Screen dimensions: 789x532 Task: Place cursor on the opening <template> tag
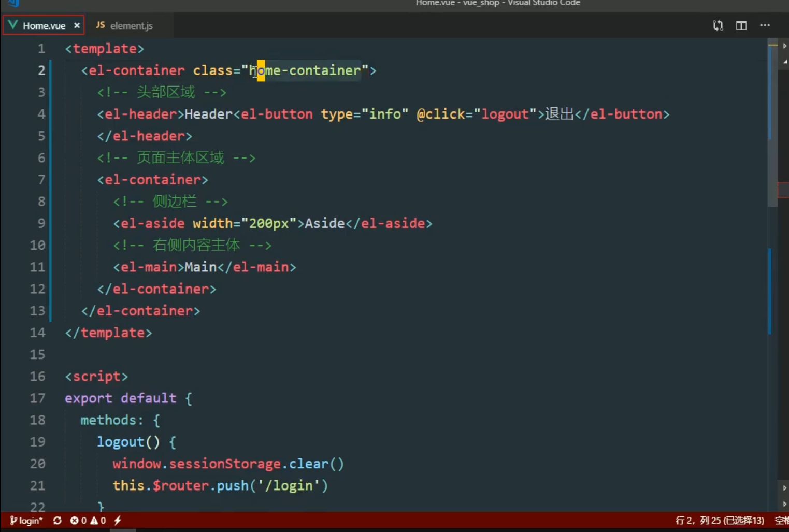tap(104, 49)
